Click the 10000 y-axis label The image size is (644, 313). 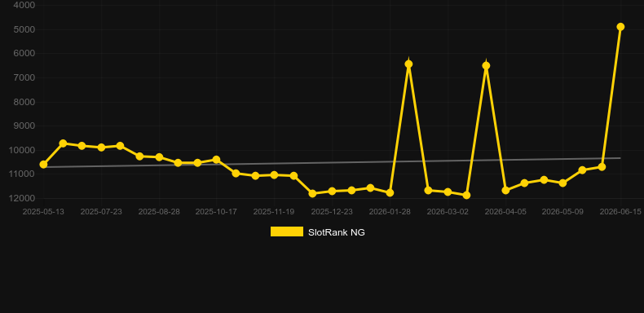(x=22, y=150)
